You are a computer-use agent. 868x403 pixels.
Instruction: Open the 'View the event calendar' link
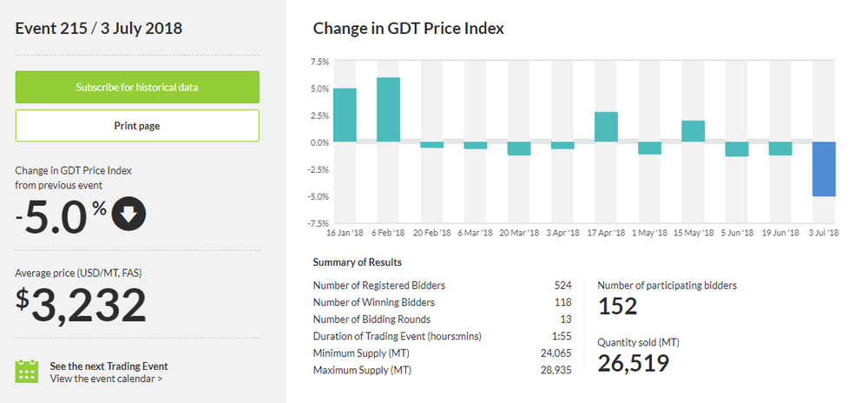pyautogui.click(x=106, y=379)
